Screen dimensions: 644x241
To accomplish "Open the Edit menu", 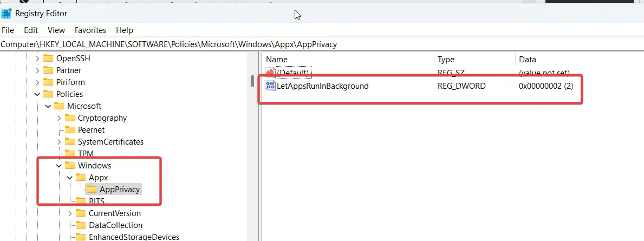I will [x=31, y=30].
